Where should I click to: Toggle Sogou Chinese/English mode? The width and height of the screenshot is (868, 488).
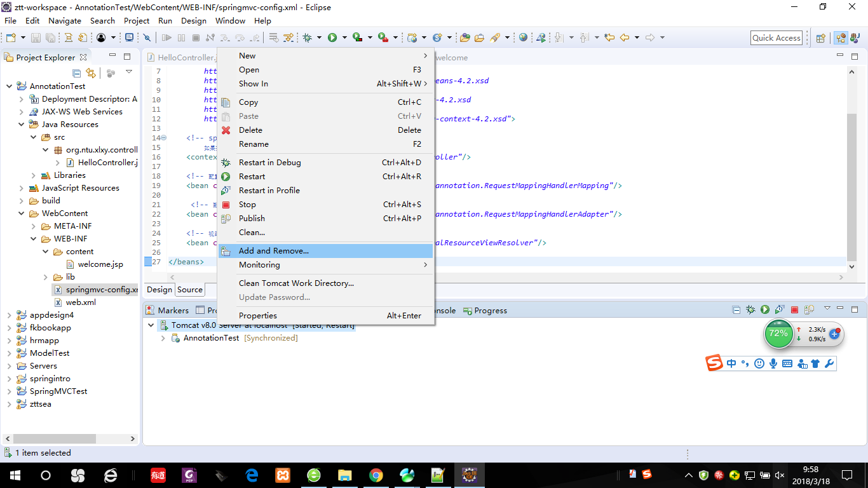[731, 363]
